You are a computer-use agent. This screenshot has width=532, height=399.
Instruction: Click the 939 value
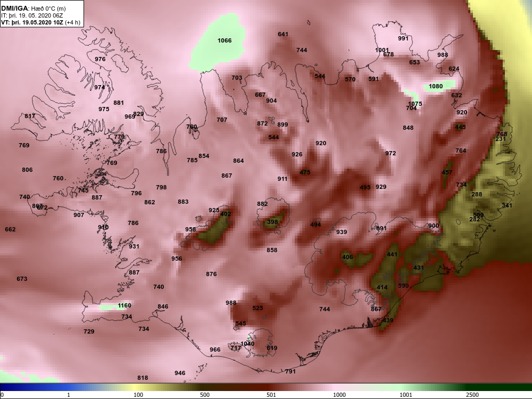(342, 232)
